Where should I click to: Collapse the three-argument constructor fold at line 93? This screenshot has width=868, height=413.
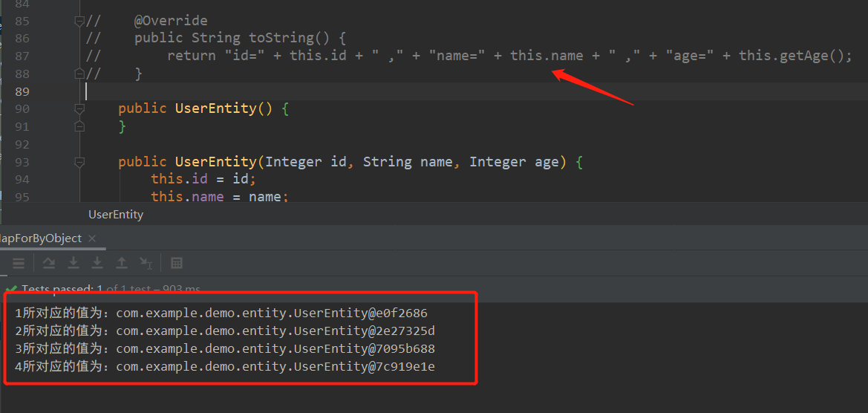point(79,162)
